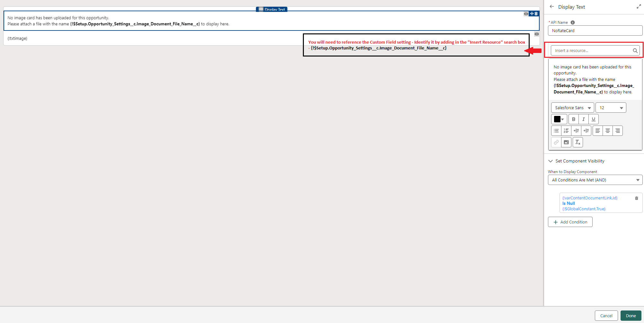Toggle italic formatting
The height and width of the screenshot is (323, 644).
pyautogui.click(x=583, y=119)
